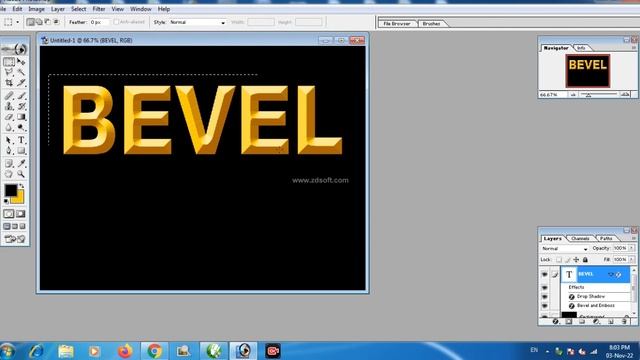Select the Blur tool
Viewport: 640px width, 360px height.
[9, 128]
